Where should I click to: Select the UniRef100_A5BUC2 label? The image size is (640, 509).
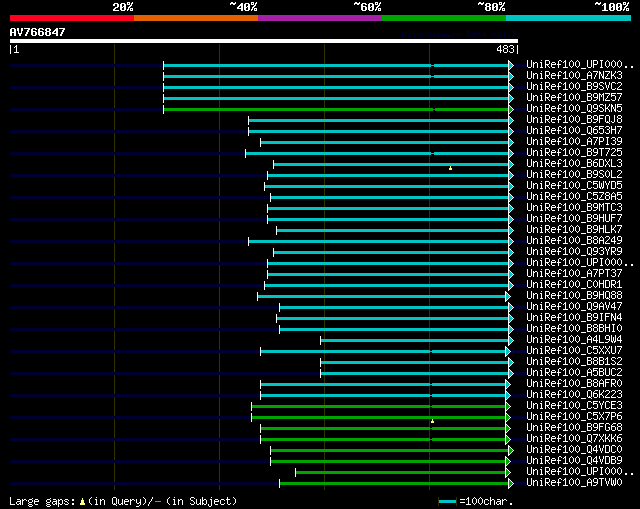click(x=574, y=373)
